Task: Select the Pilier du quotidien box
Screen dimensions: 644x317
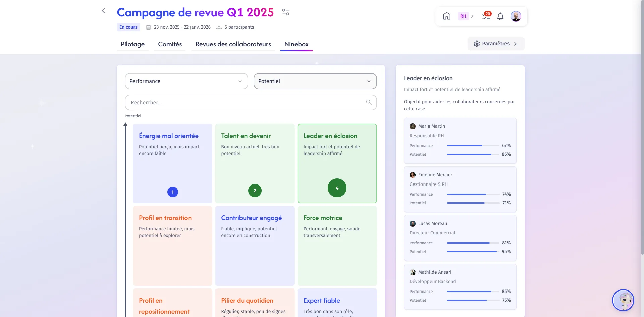Action: coord(255,303)
